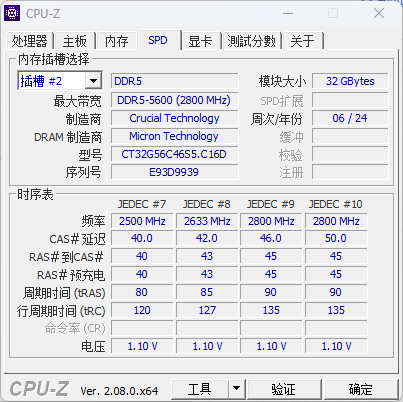Open the 工具 dropdown arrow

click(236, 389)
